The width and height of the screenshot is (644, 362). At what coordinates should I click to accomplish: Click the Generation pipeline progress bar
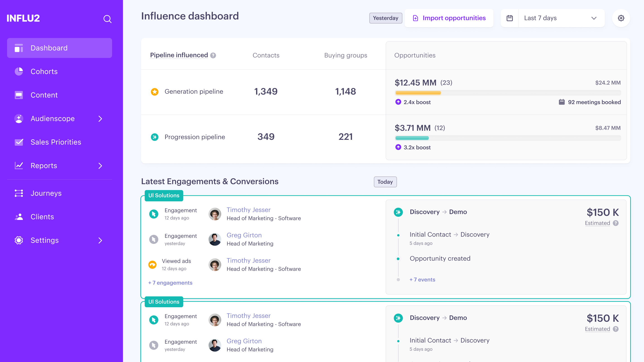pos(418,93)
